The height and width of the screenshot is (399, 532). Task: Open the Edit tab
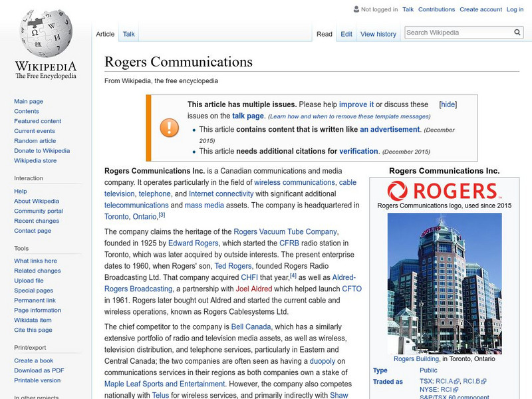(x=346, y=35)
